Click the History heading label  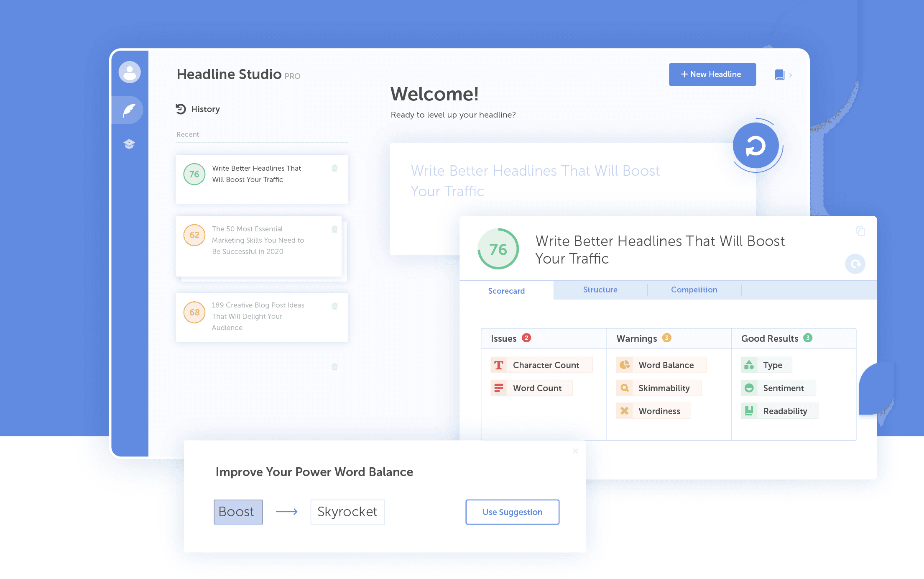pos(205,109)
